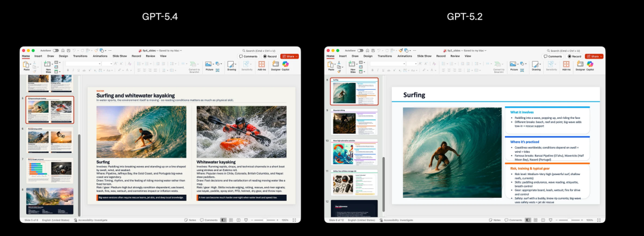This screenshot has height=236, width=644.
Task: Switch to Slide Sorter view in GPT-5.4 status bar
Action: click(x=231, y=220)
